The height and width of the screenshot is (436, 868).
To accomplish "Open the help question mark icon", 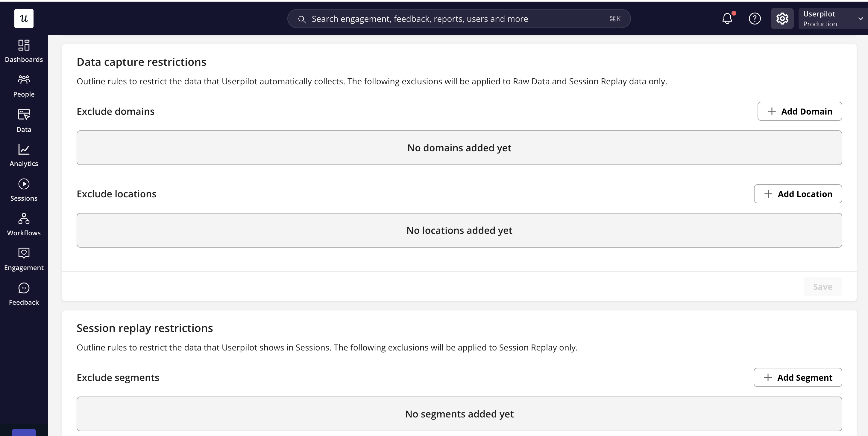I will point(755,19).
